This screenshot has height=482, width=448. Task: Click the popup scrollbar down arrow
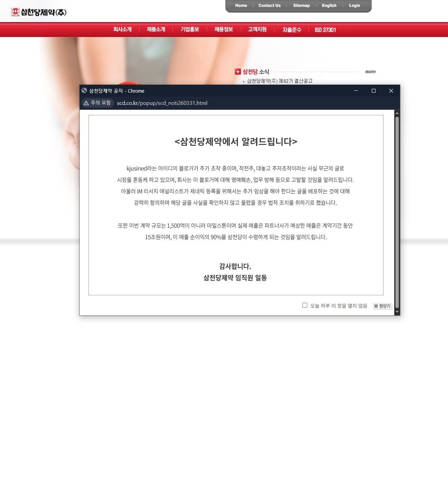(x=397, y=312)
